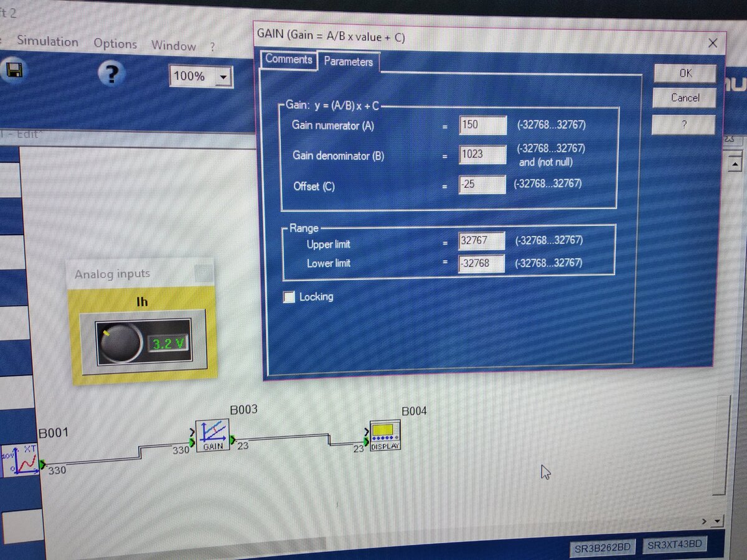Click the SR3B262BD module status entry
747x560 pixels.
[603, 548]
